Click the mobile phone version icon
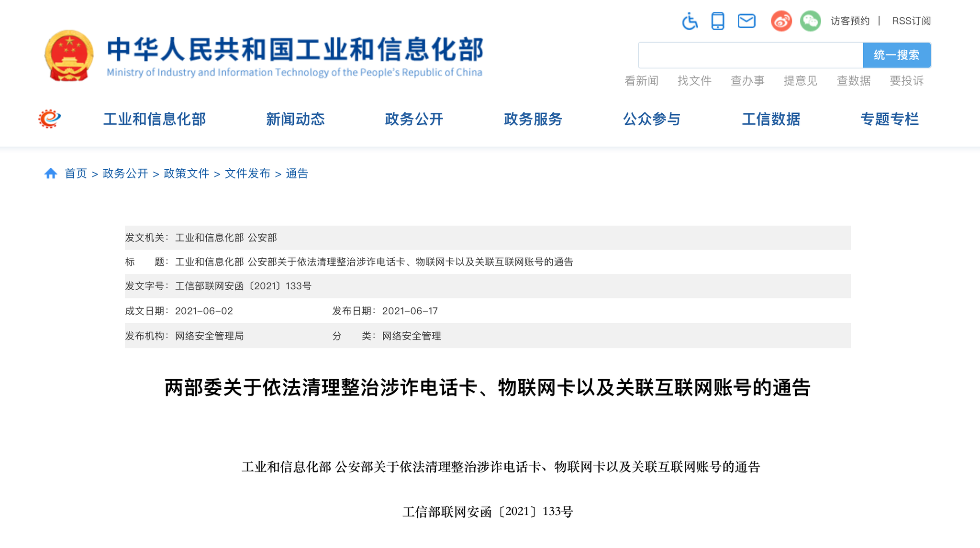980x548 pixels. point(718,21)
